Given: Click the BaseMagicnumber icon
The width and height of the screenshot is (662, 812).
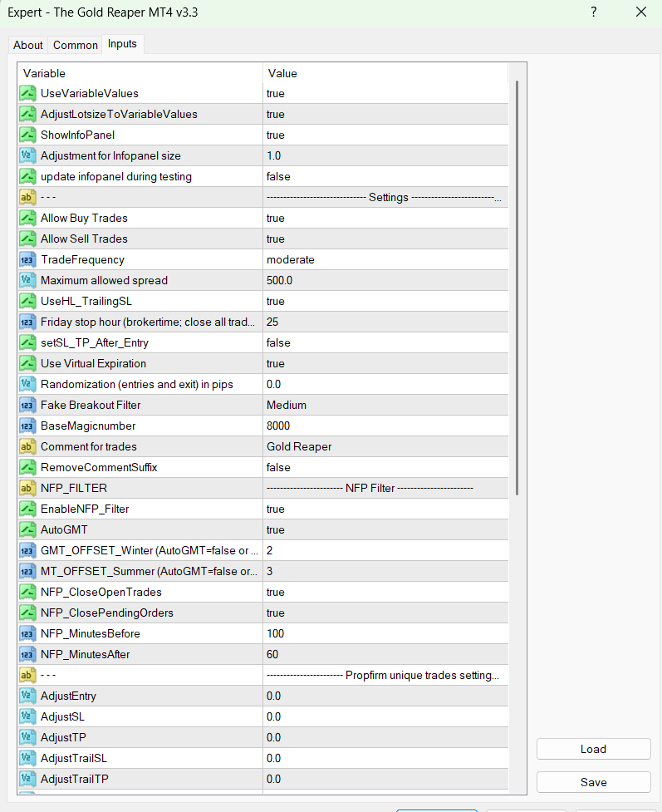Looking at the screenshot, I should (27, 426).
